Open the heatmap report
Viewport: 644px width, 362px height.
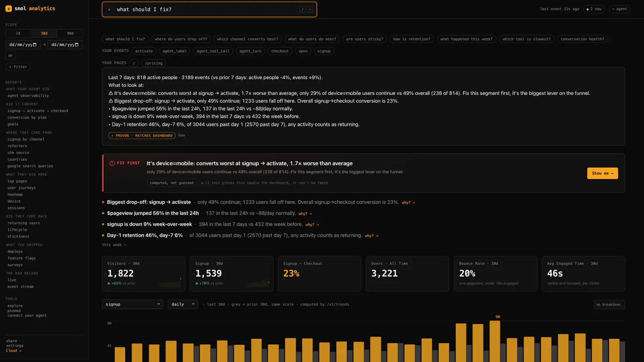click(15, 195)
